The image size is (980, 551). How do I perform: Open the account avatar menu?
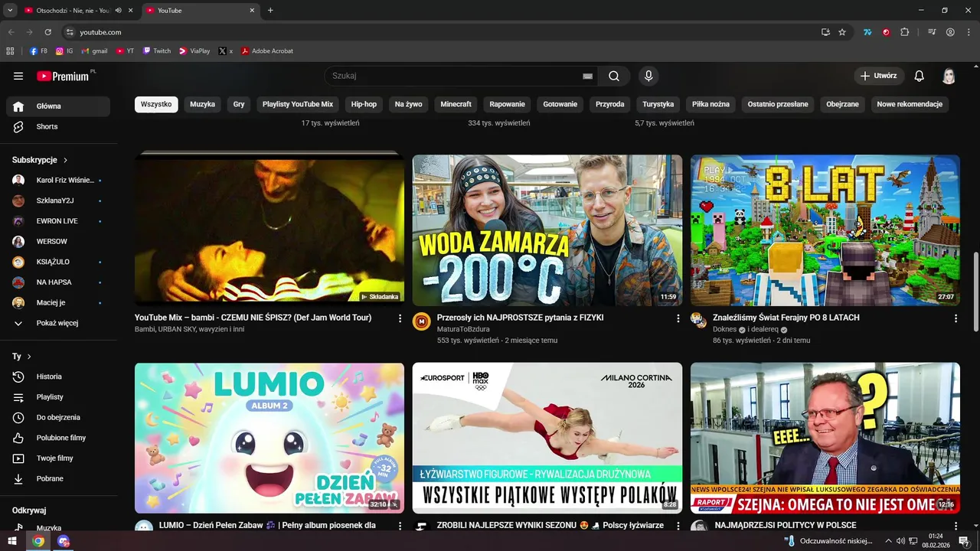949,76
